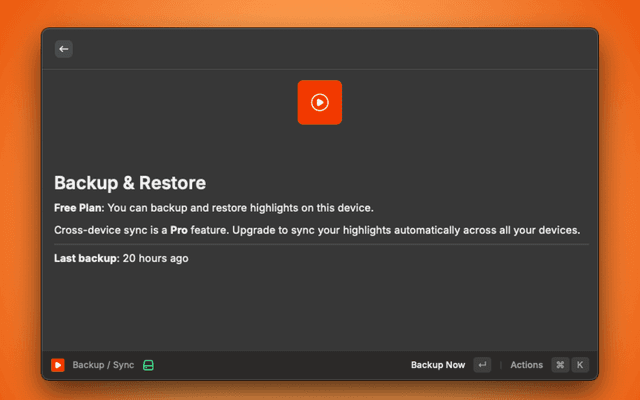640x400 pixels.
Task: Click the green storage icon beside Backup / Sync
Action: pyautogui.click(x=148, y=365)
